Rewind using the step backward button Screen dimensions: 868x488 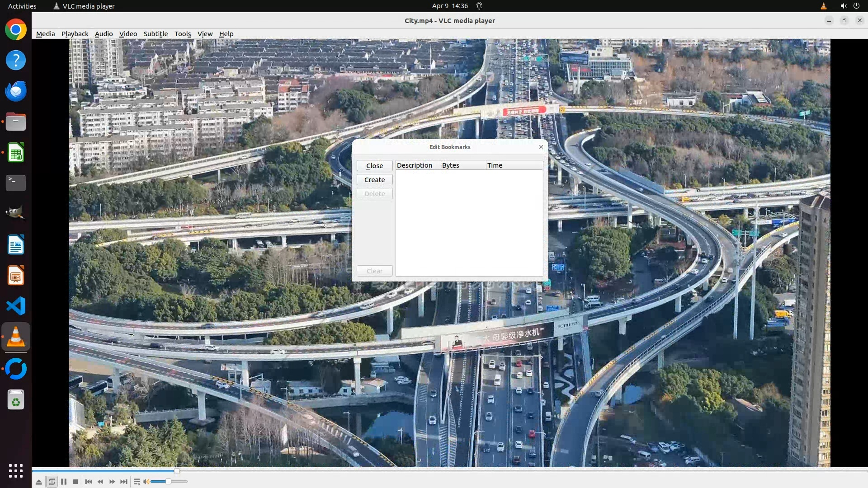(100, 482)
